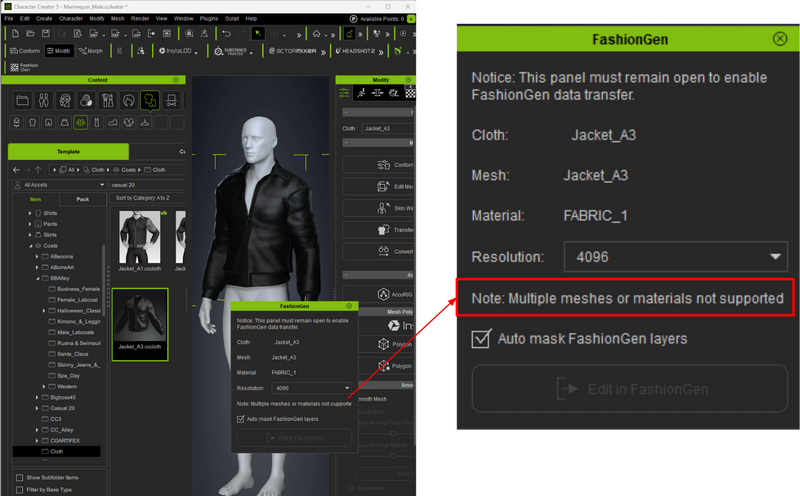Click the Undo arrow icon
This screenshot has height=496, width=800.
[226, 34]
